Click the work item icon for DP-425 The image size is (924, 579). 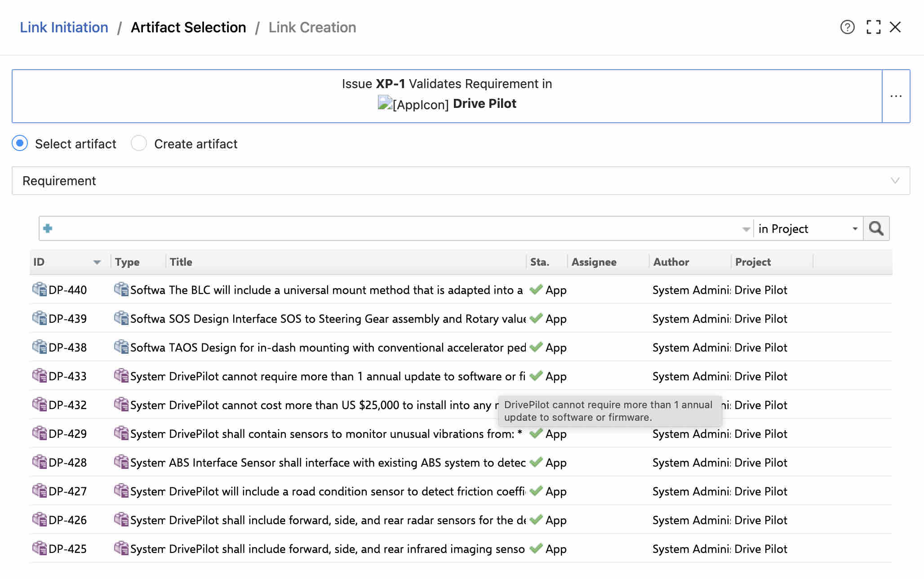pos(40,548)
